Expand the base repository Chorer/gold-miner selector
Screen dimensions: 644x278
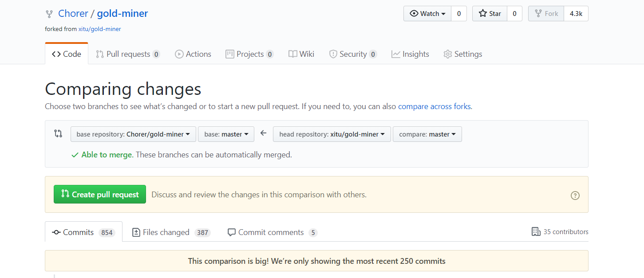click(x=133, y=134)
